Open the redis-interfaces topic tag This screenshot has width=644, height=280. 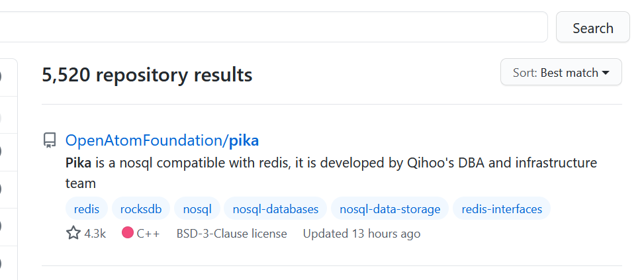(x=502, y=209)
